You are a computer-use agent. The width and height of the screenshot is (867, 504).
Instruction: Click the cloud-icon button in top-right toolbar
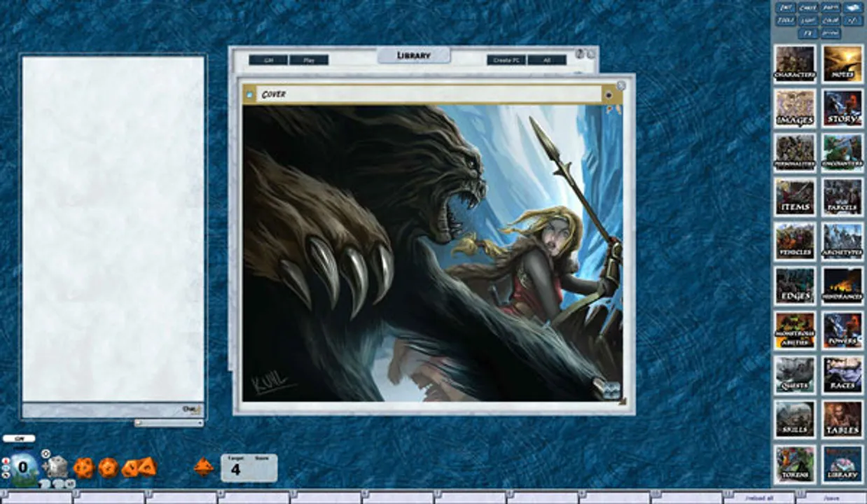click(853, 8)
